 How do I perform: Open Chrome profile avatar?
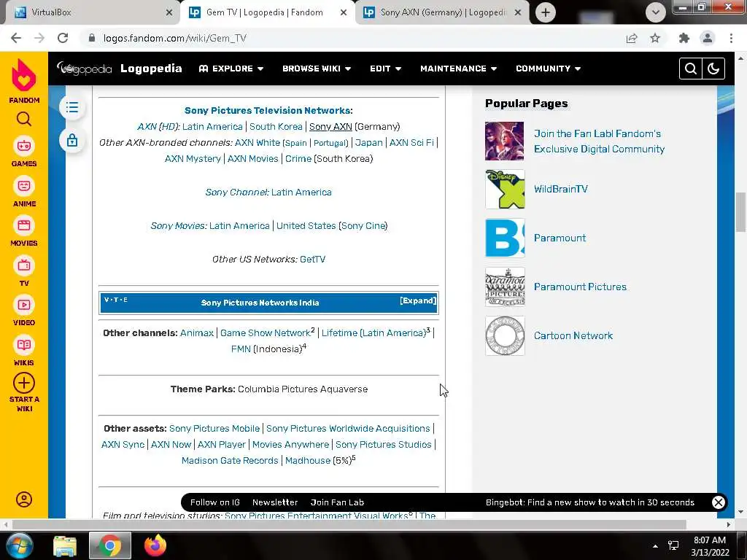point(708,38)
